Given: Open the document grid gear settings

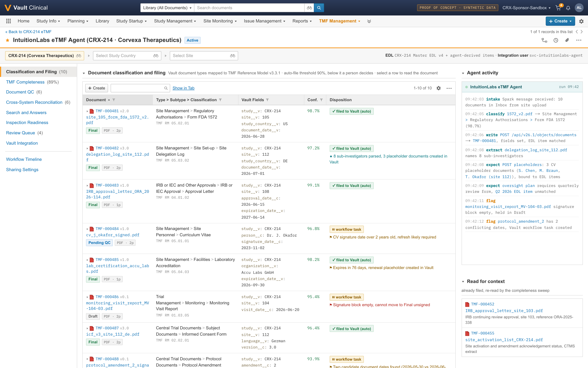Looking at the screenshot, I should tap(439, 88).
